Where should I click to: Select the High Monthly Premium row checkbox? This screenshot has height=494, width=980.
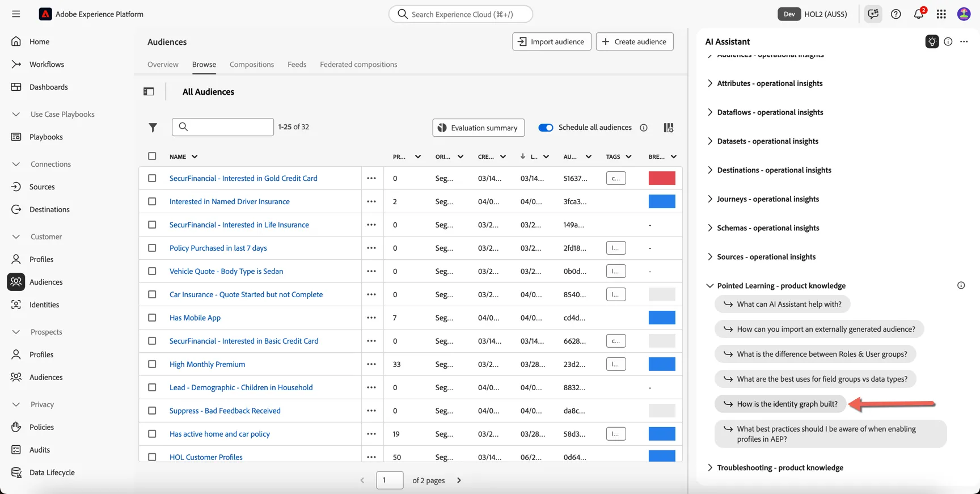pyautogui.click(x=152, y=364)
